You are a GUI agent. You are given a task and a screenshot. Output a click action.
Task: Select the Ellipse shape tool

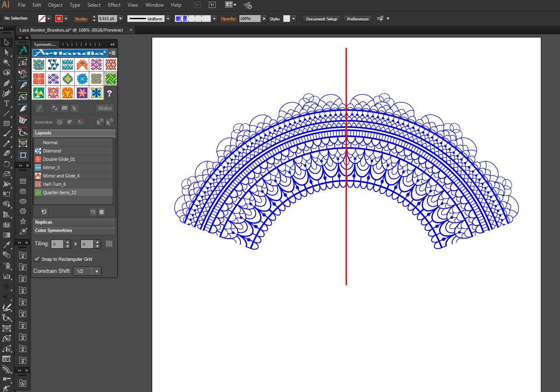coord(23,201)
